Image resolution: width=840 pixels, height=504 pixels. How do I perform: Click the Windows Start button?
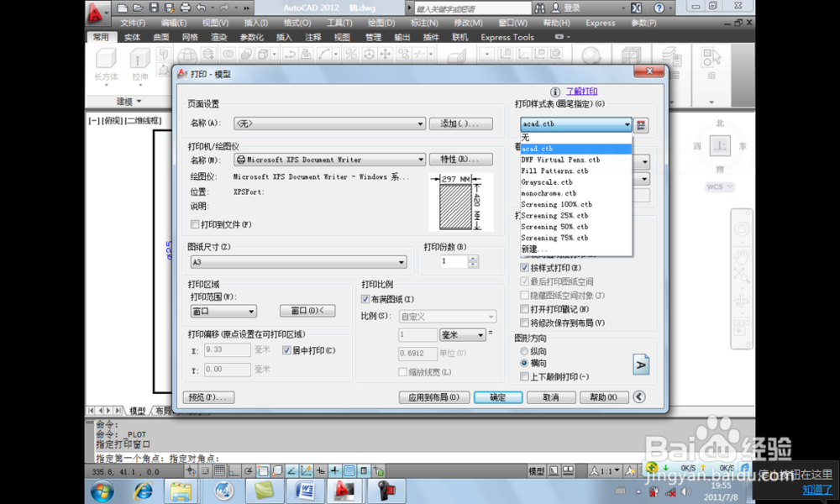102,491
